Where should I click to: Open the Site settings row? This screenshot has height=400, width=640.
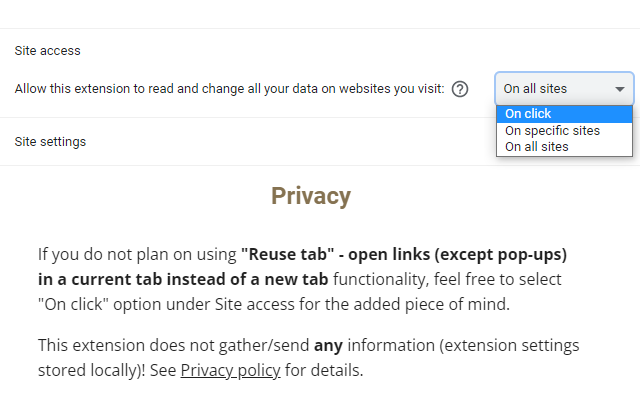50,142
